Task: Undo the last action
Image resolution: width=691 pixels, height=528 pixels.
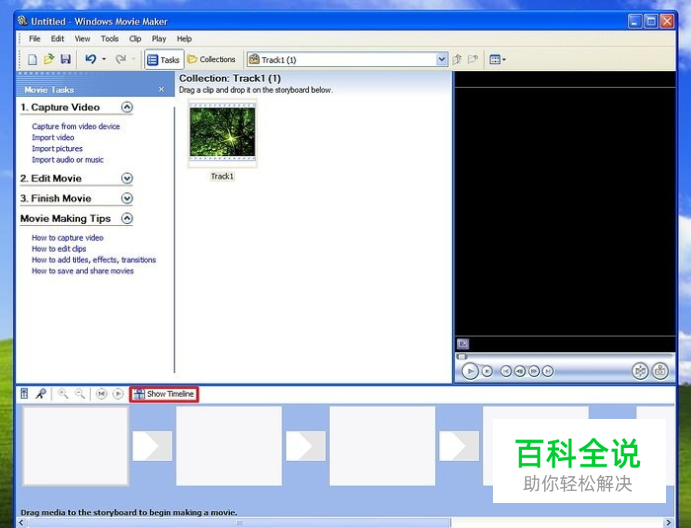Action: [91, 59]
